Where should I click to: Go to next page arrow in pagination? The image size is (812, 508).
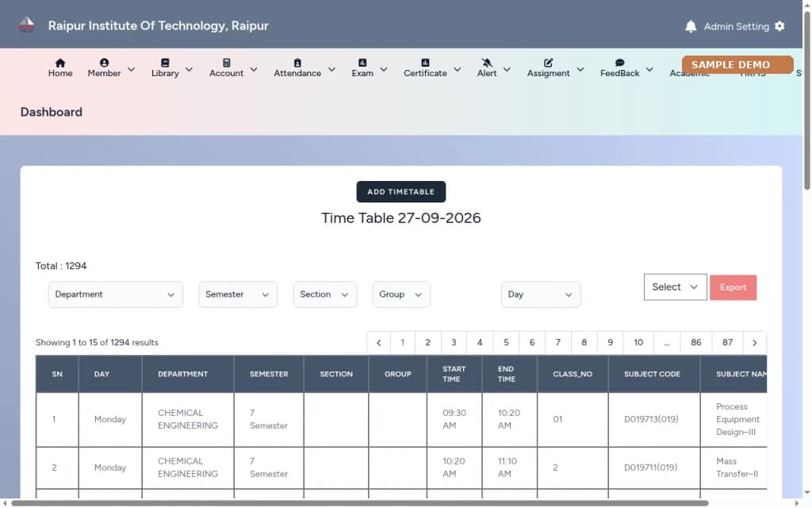755,343
